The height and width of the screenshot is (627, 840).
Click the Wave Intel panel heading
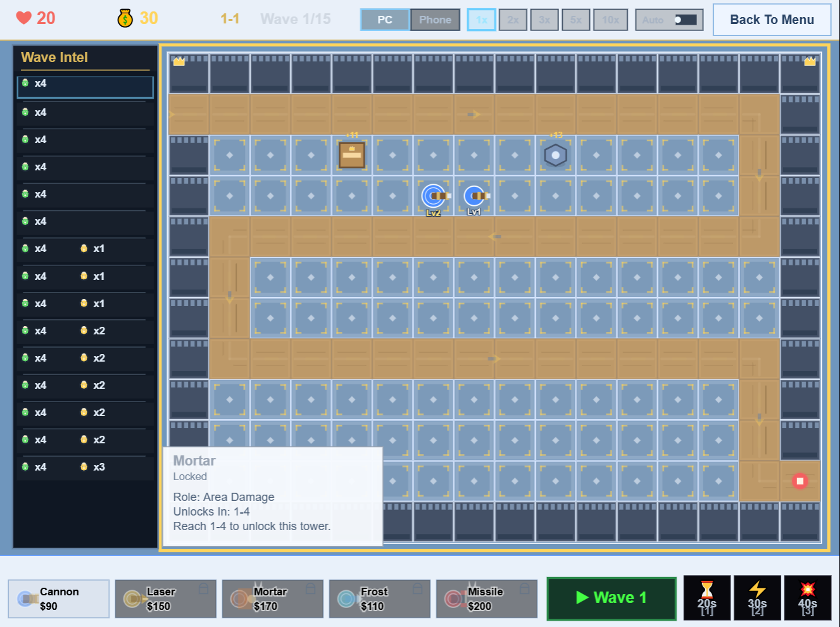[54, 57]
